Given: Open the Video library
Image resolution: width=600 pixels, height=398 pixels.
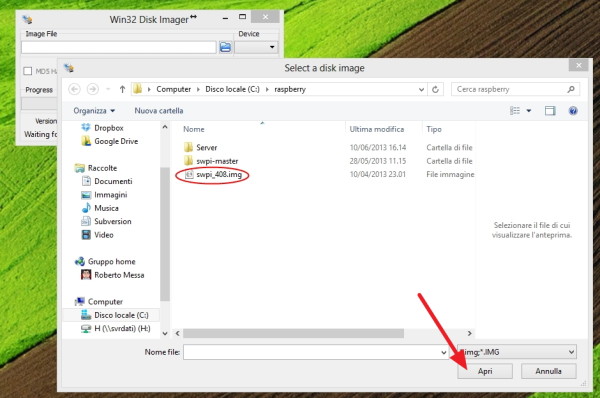Looking at the screenshot, I should [104, 235].
